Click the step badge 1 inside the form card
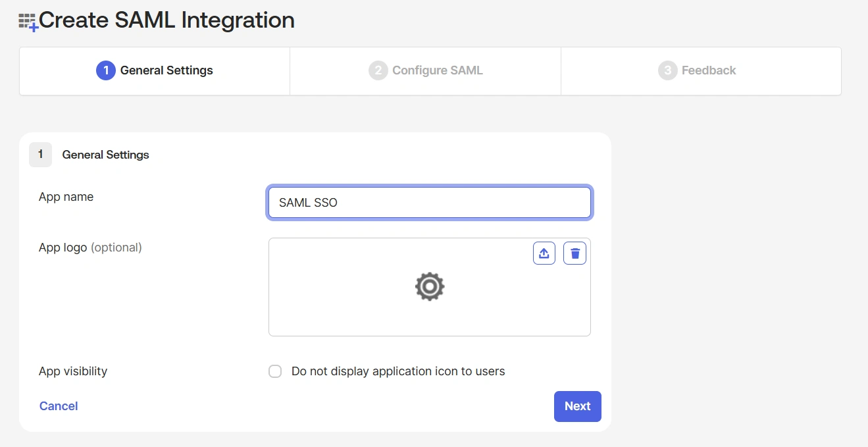The width and height of the screenshot is (868, 447). [40, 154]
